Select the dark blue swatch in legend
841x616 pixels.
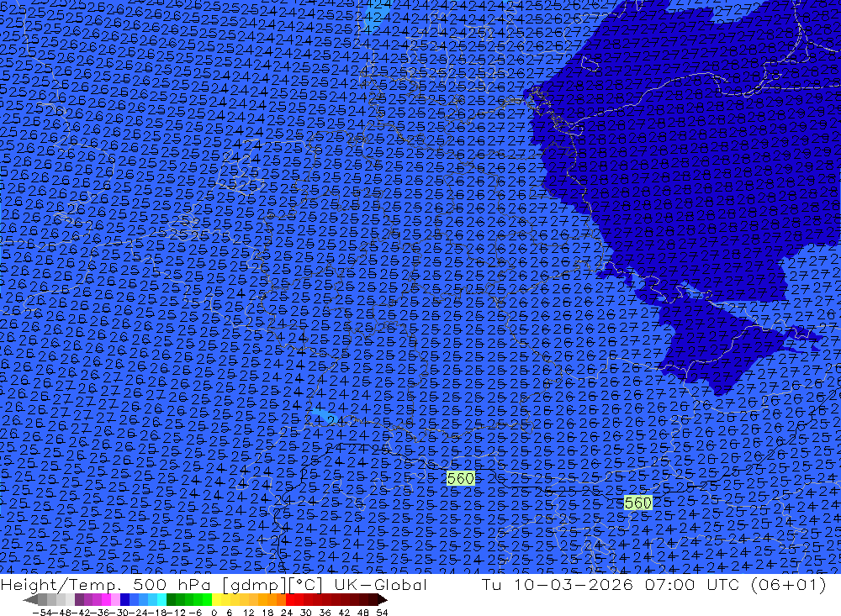pos(124,600)
